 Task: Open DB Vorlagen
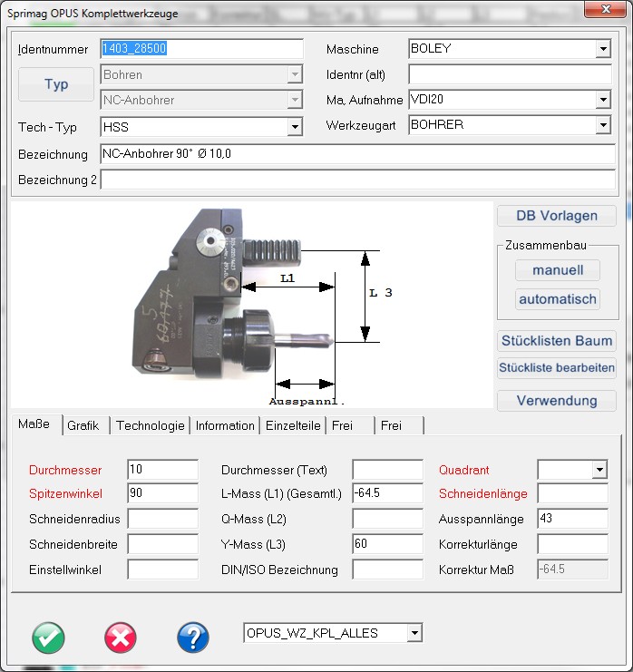click(557, 216)
